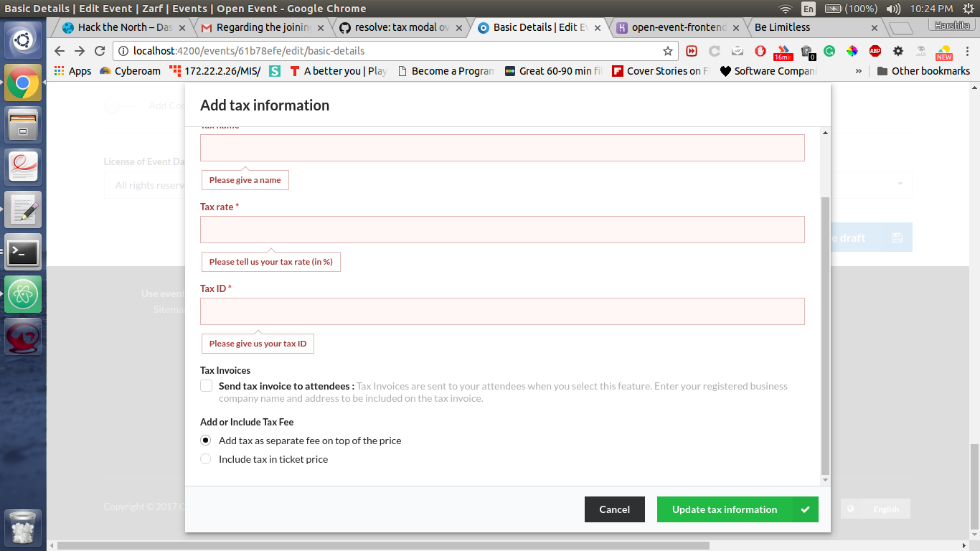Launch Google Chrome from the dock

click(x=23, y=83)
